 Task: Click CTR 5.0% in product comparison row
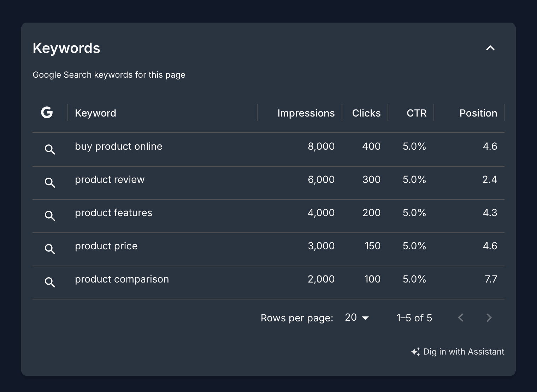tap(414, 279)
